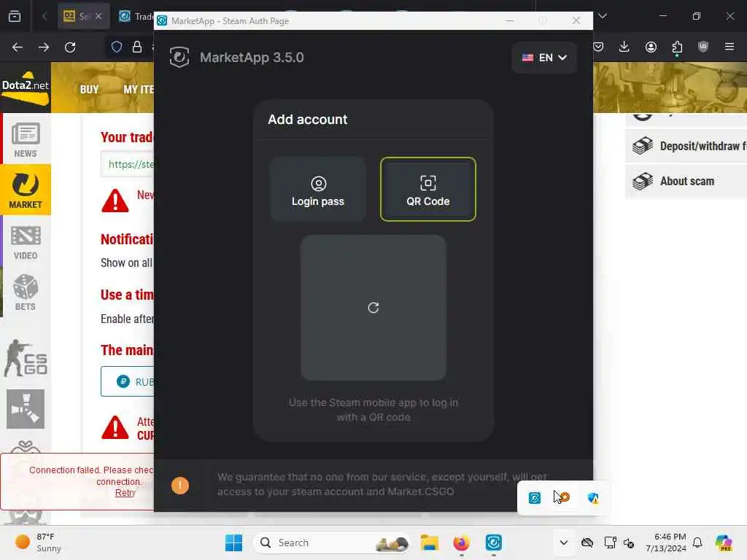Switch to the Trade browser tab
This screenshot has height=560, width=747.
(x=136, y=16)
